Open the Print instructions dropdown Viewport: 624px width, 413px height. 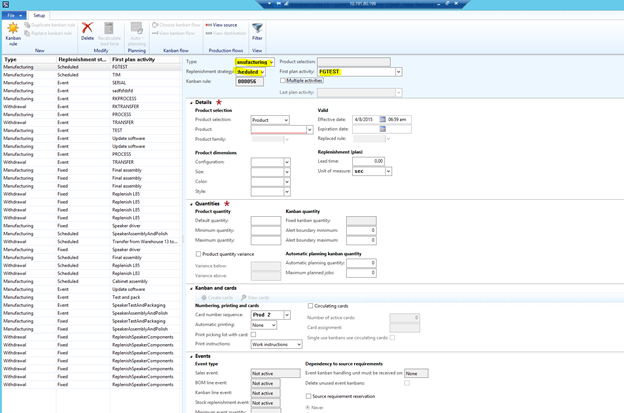point(297,344)
